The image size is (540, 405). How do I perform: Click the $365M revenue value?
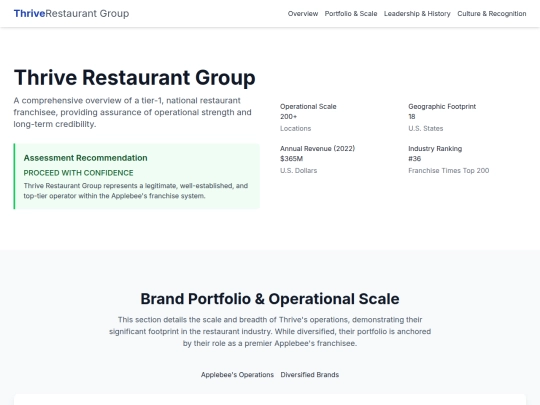tap(291, 159)
